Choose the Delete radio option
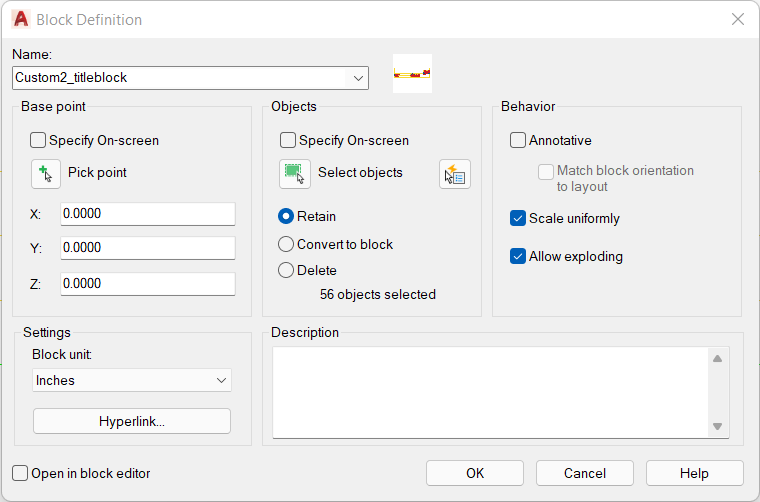The height and width of the screenshot is (502, 760). (286, 270)
